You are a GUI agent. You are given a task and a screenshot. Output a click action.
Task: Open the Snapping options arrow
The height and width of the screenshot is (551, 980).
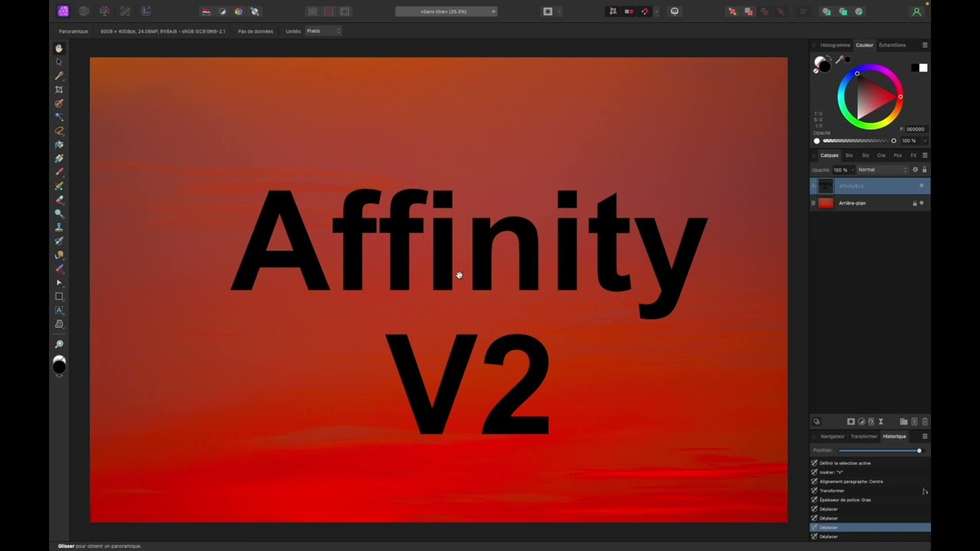pos(656,11)
